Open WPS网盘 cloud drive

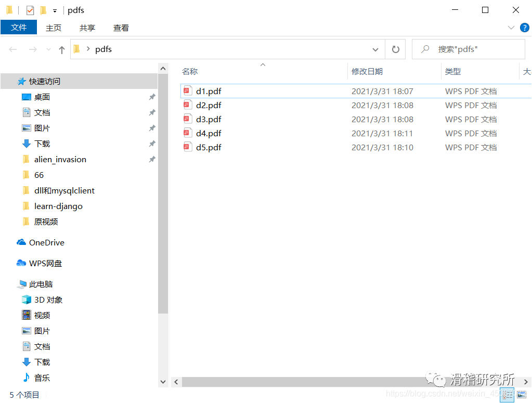coord(45,263)
